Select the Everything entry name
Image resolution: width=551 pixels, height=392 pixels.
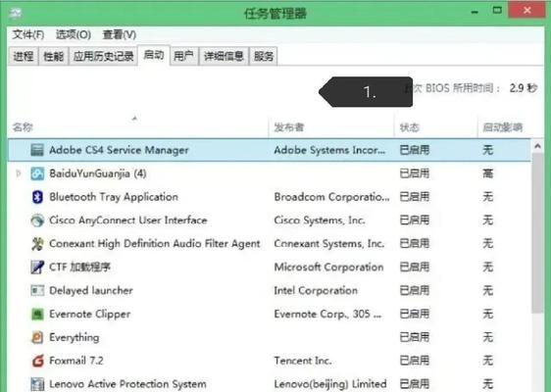[x=75, y=337]
